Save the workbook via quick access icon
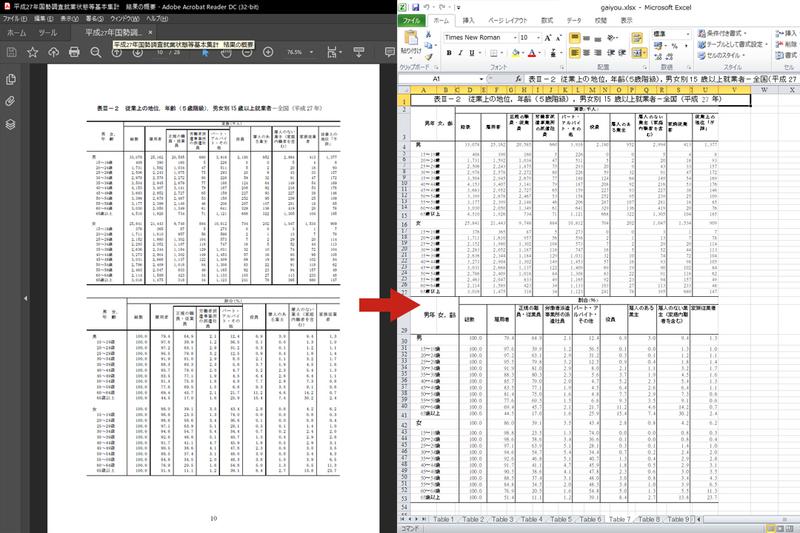The image size is (800, 533). click(x=415, y=7)
